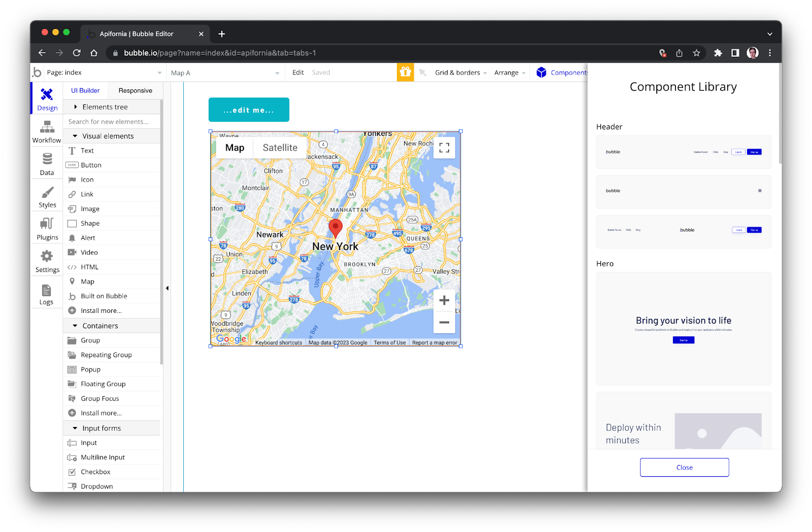Switch map to Satellite view
The height and width of the screenshot is (532, 812).
280,148
